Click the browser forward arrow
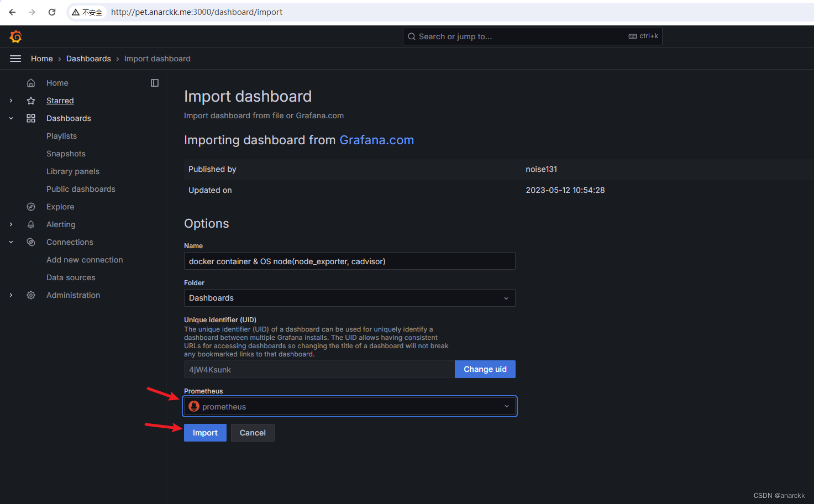Screen dimensions: 814x504 point(32,12)
